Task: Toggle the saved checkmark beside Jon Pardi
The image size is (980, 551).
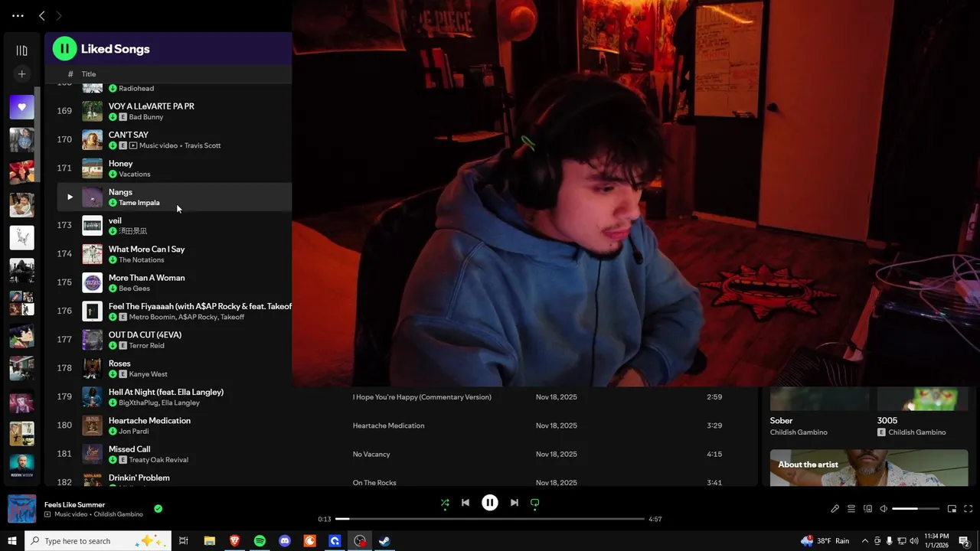Action: (x=113, y=432)
